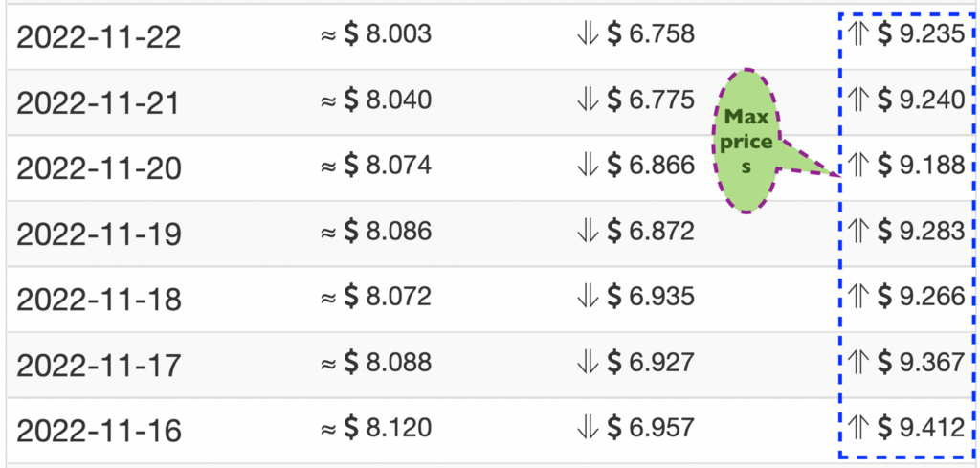This screenshot has width=980, height=468.
Task: Click the minimum price $ 6.927
Action: 651,363
